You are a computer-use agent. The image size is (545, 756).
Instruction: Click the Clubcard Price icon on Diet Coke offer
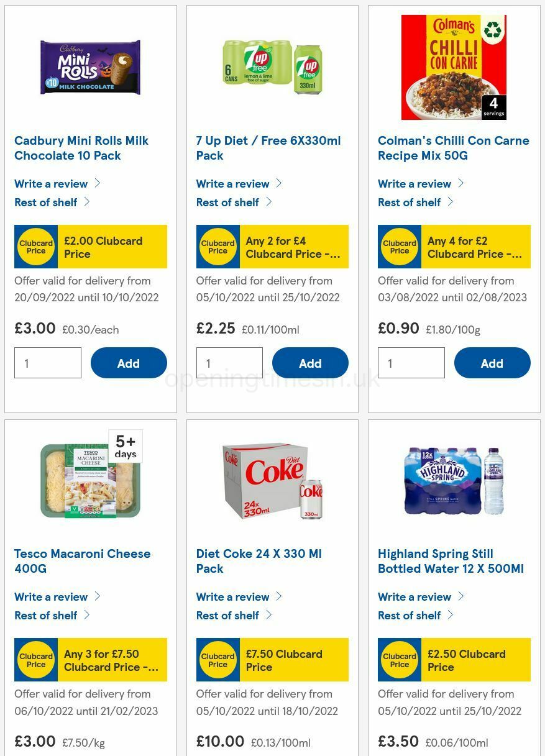(218, 660)
